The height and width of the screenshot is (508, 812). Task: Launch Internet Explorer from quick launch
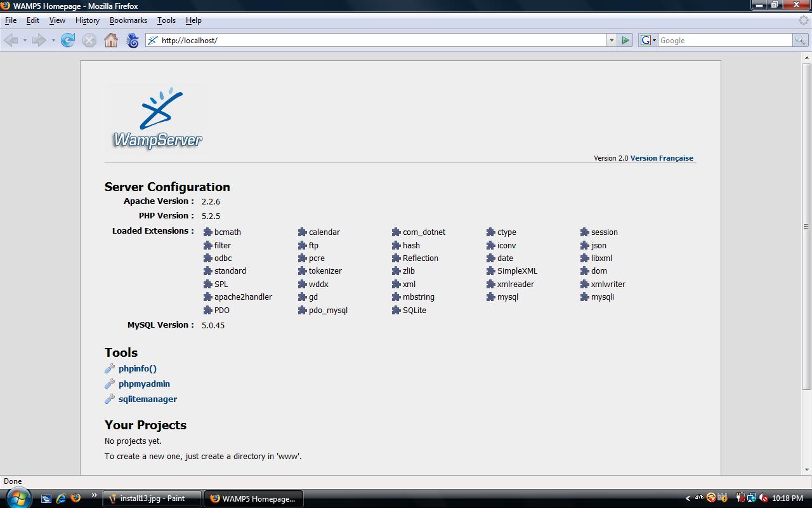point(61,498)
